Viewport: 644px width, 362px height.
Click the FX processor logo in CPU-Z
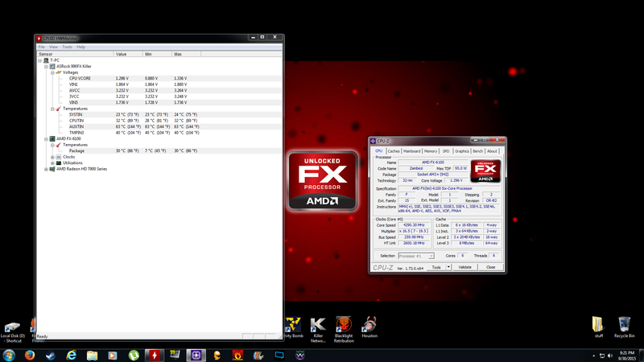pyautogui.click(x=485, y=171)
